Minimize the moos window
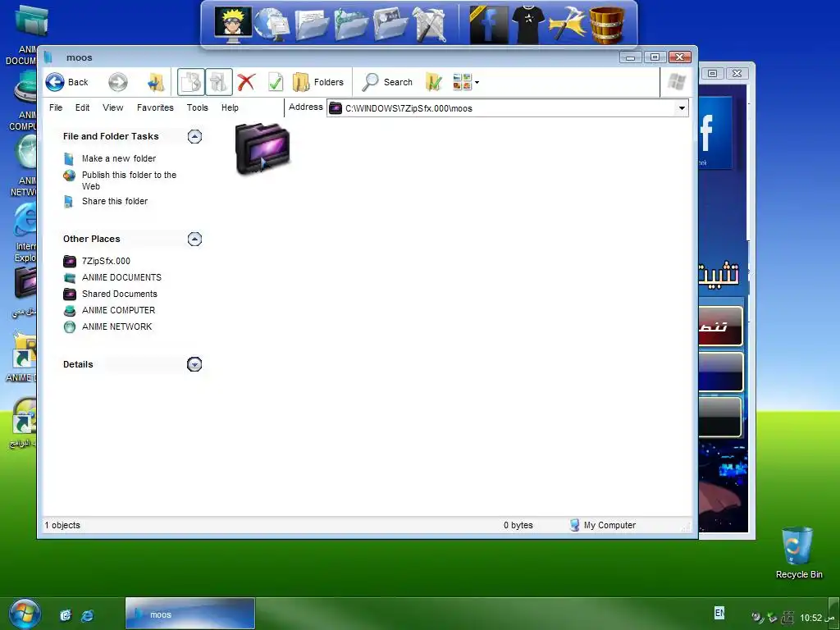Screen dimensions: 840x630 631,57
